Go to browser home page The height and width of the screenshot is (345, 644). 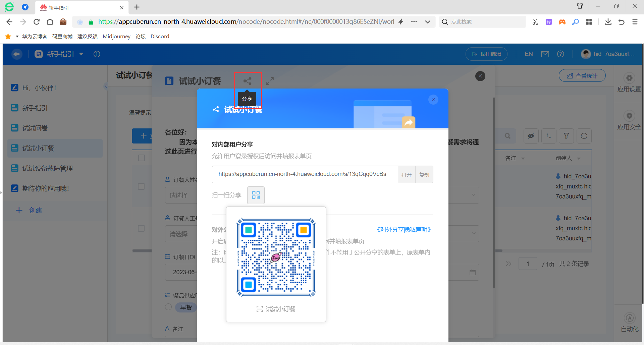coord(50,22)
